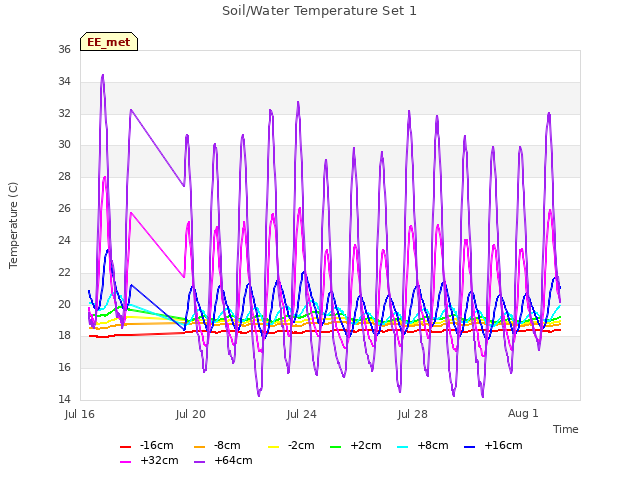Screen dimensions: 640x480
Task: Click the -16cm red legend swatch
Action: [x=125, y=447]
